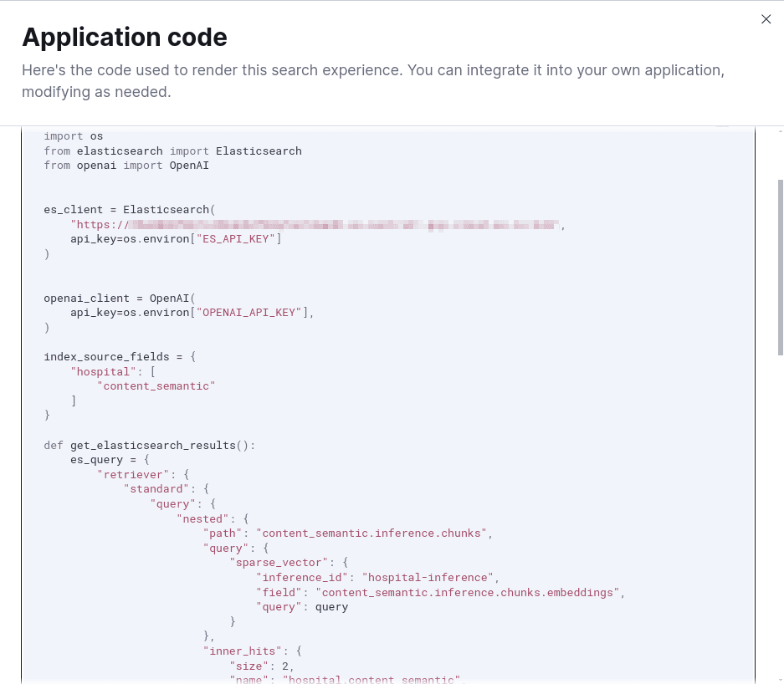Click the inner_hits key
This screenshot has height=684, width=784.
click(243, 651)
